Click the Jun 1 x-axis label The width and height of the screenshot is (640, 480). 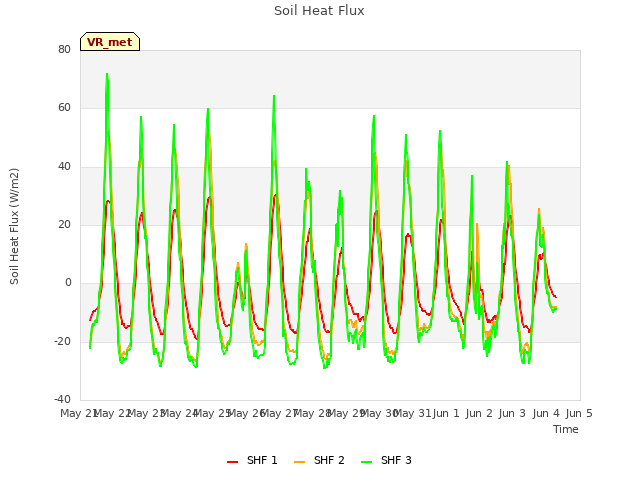click(x=446, y=413)
